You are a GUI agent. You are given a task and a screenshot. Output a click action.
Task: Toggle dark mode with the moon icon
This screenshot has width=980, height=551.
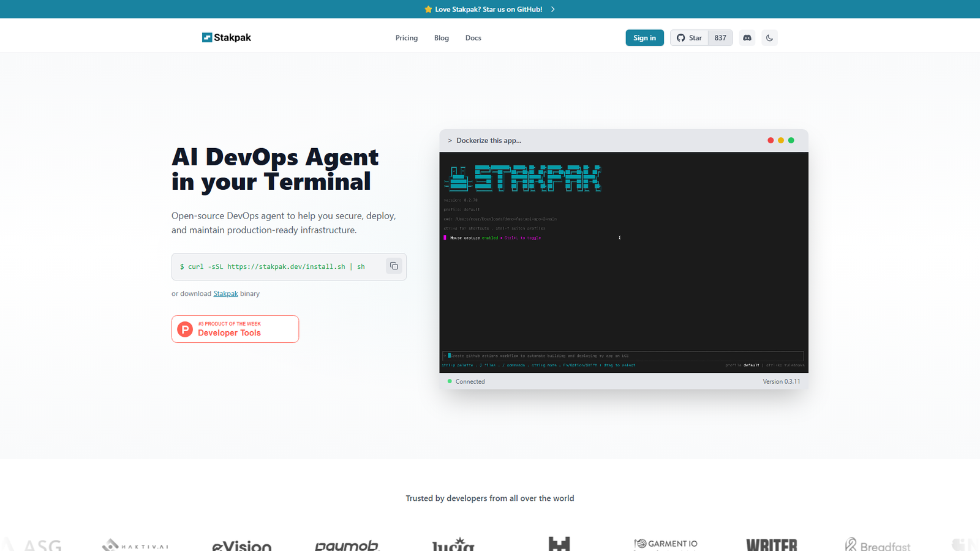pyautogui.click(x=769, y=37)
